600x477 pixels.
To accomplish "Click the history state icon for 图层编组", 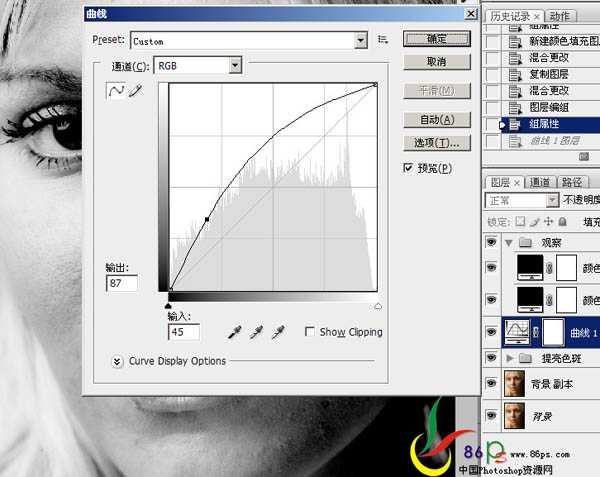I will [x=515, y=108].
